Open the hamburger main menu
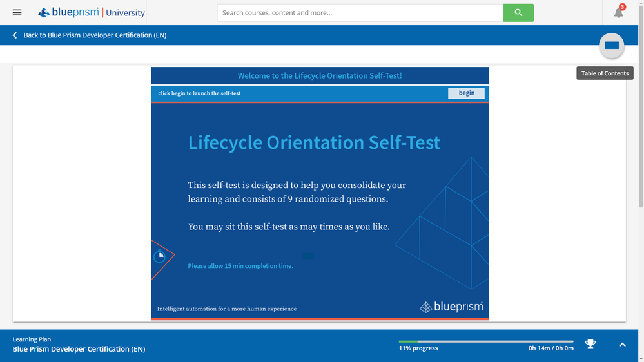Viewport: 644px width, 362px height. 17,12
